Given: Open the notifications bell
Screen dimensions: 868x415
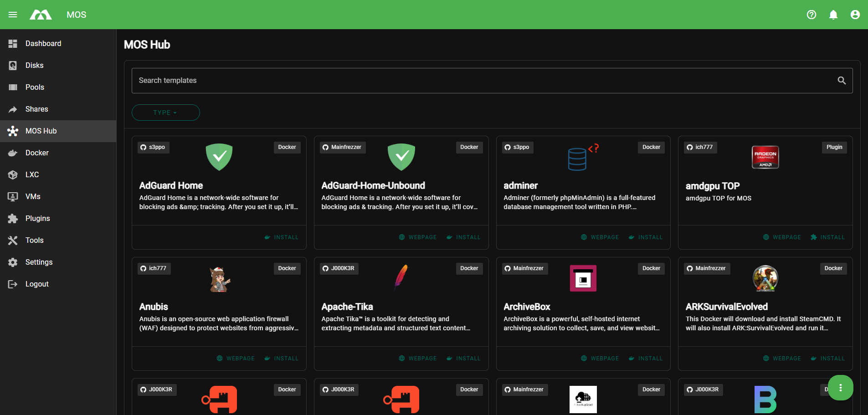Looking at the screenshot, I should pos(833,15).
